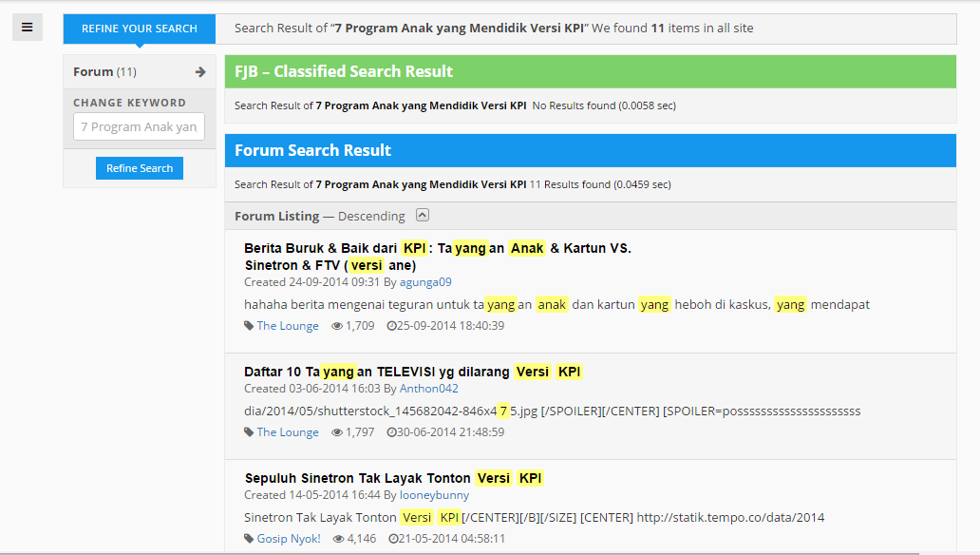
Task: Click tag icon beside the first The Lounge
Action: pyautogui.click(x=249, y=326)
